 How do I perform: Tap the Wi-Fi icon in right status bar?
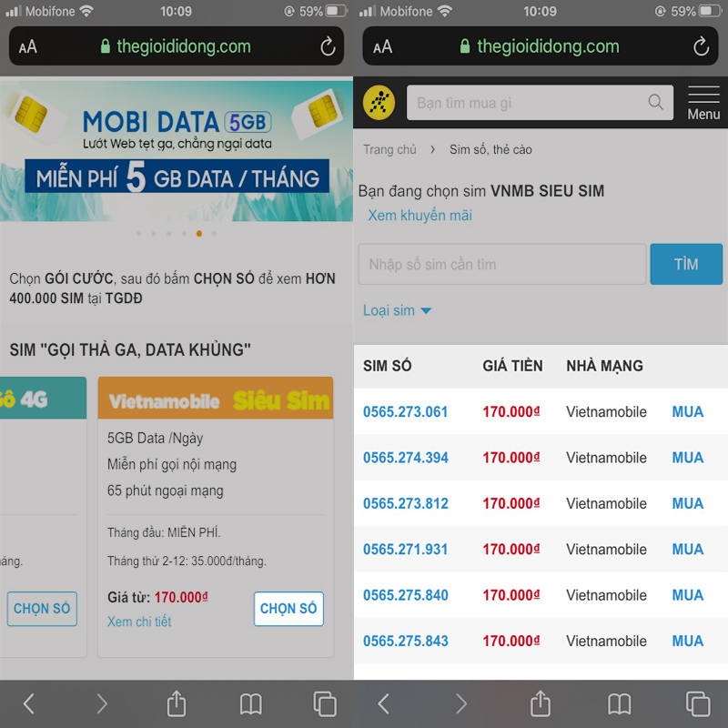445,11
